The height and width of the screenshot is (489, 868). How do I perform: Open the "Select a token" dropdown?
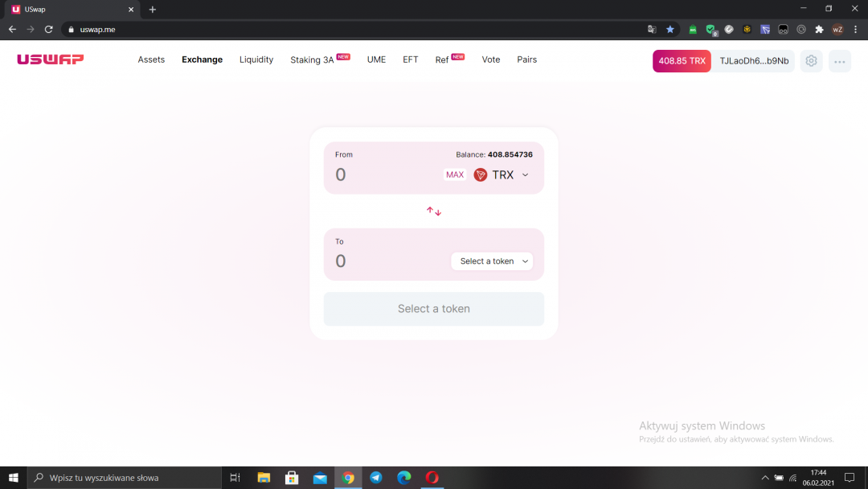(492, 261)
